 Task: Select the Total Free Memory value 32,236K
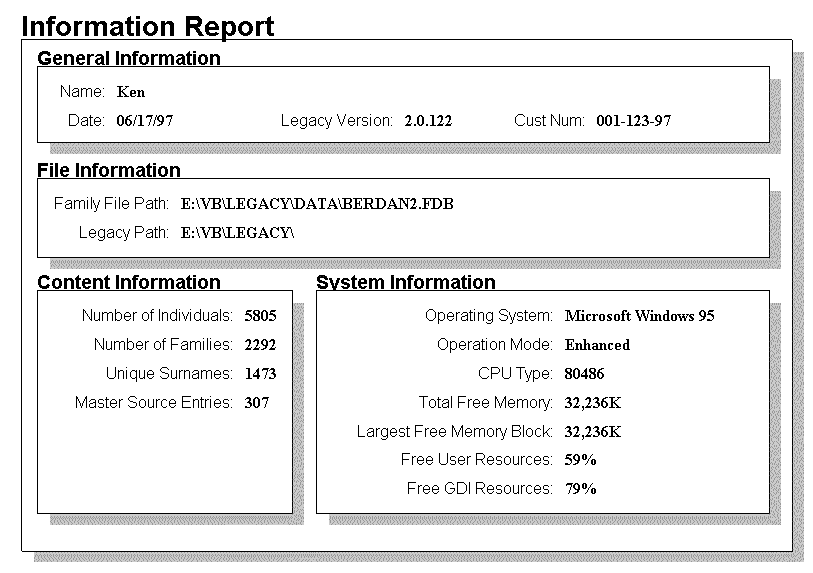593,403
